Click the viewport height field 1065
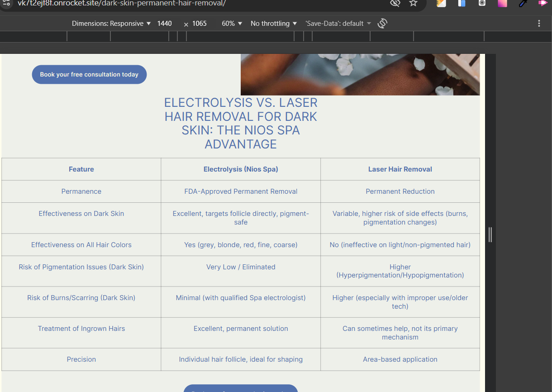 [x=200, y=24]
